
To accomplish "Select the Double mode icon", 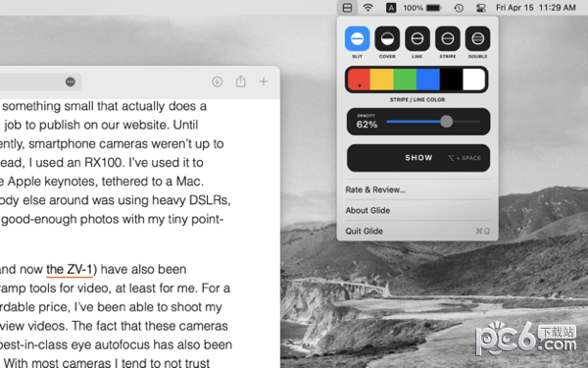I will [x=478, y=38].
